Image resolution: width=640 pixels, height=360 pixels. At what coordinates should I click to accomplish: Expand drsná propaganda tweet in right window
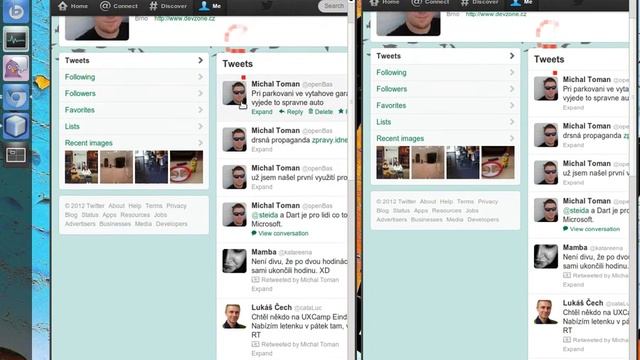tap(573, 145)
